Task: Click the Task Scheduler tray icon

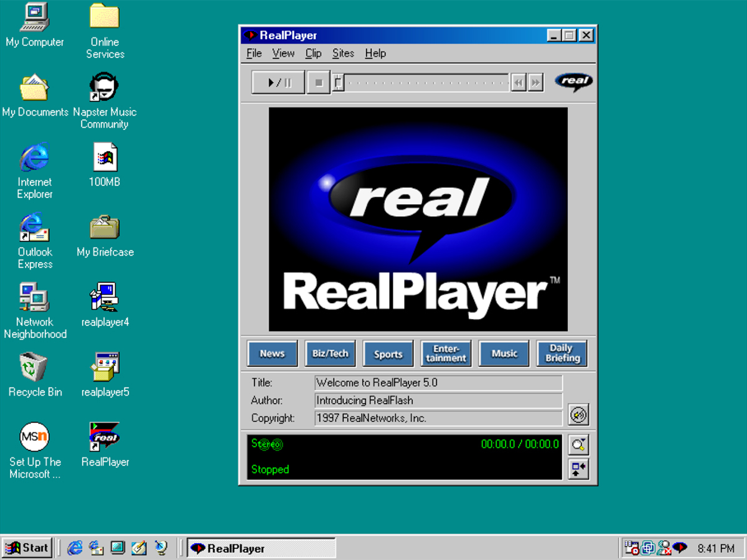Action: point(632,548)
